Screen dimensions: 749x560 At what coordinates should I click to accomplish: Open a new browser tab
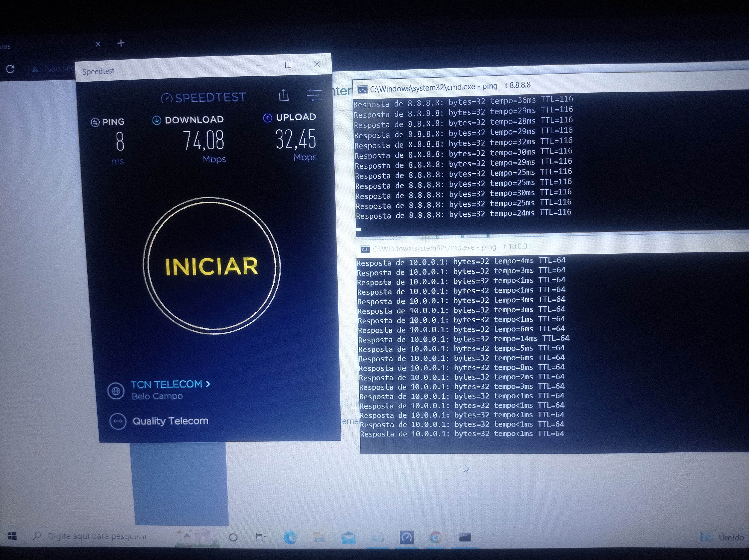tap(121, 43)
